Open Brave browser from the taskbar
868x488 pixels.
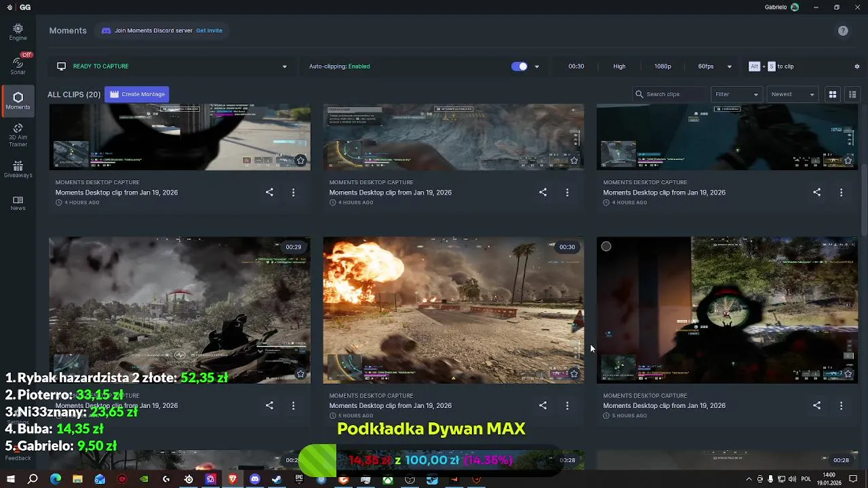click(x=233, y=479)
